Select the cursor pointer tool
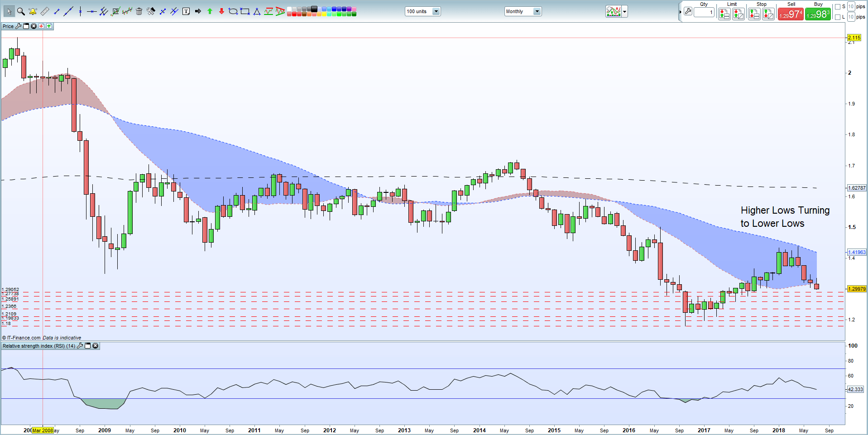This screenshot has width=868, height=435. pos(10,11)
